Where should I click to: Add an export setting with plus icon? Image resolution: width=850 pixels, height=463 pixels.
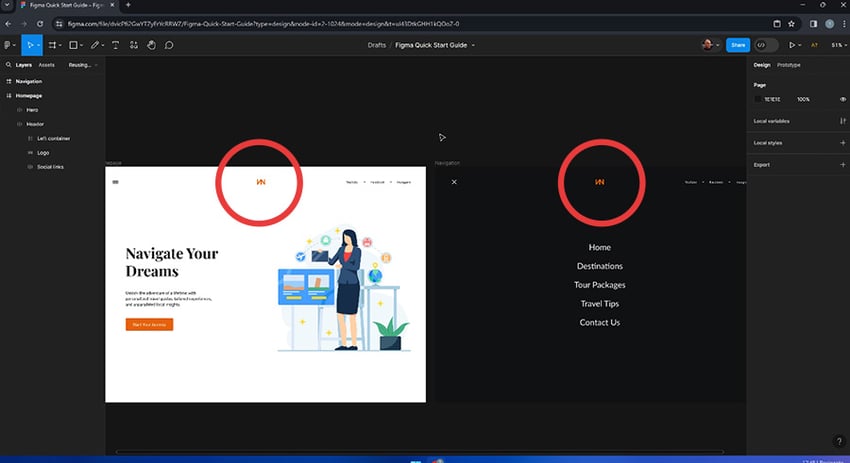pyautogui.click(x=843, y=164)
